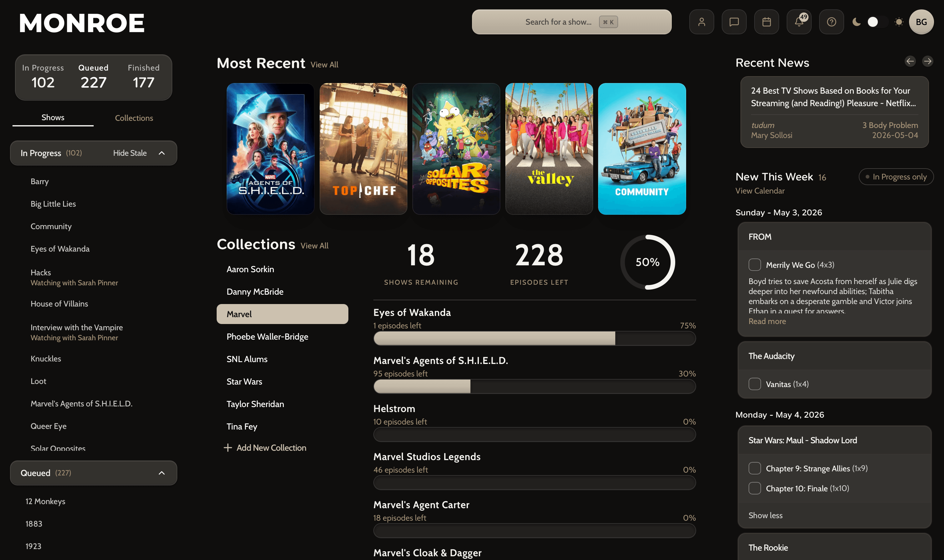Screen dimensions: 944x560
Task: Select the Taylor Sheridan collection
Action: (x=282, y=404)
